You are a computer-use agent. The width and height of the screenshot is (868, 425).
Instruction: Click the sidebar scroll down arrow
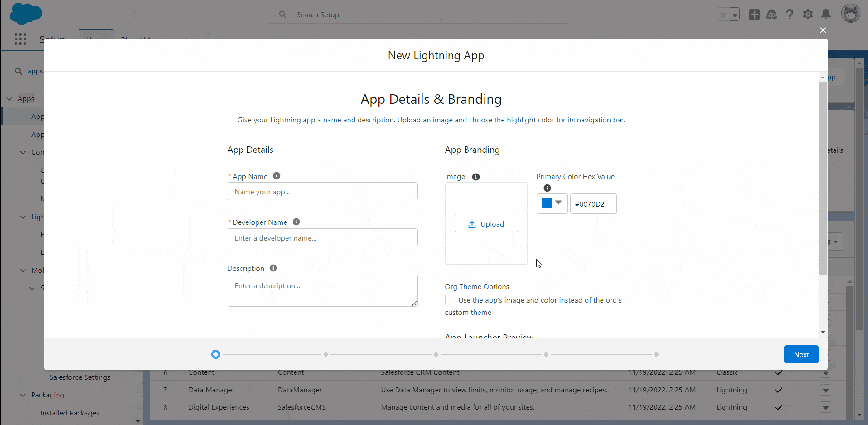pos(138,421)
